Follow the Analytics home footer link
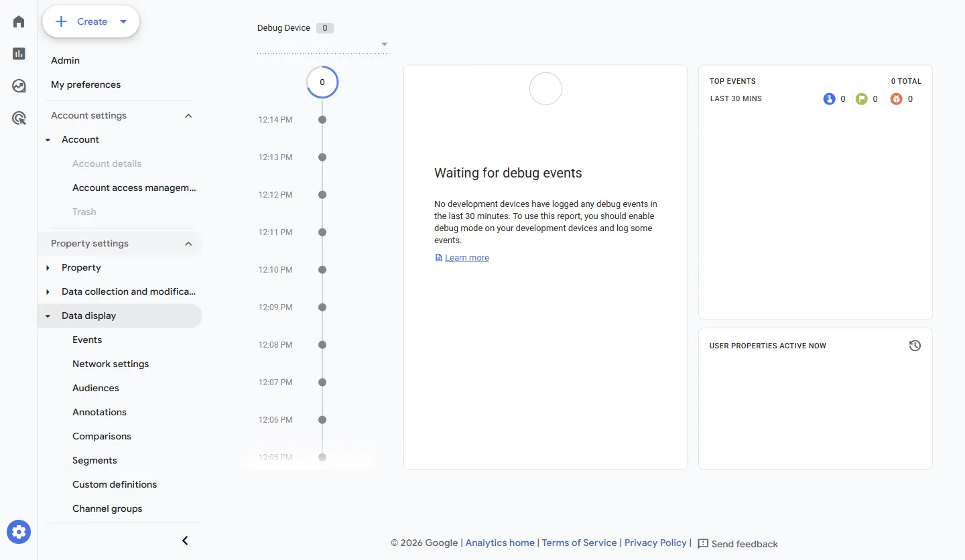 pyautogui.click(x=500, y=543)
